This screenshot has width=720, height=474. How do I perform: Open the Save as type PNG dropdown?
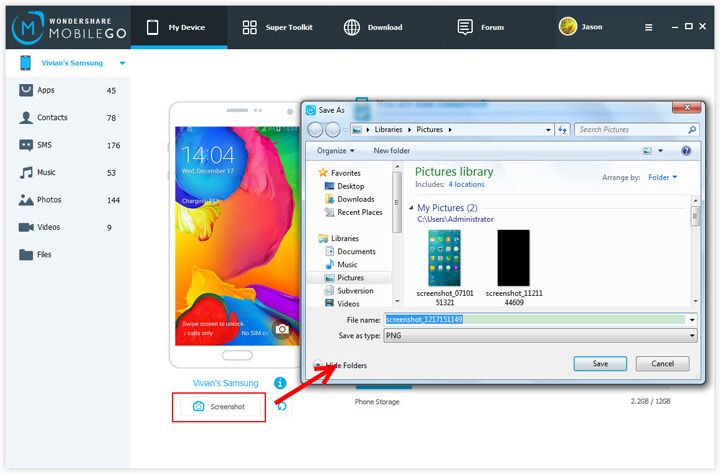coord(540,336)
